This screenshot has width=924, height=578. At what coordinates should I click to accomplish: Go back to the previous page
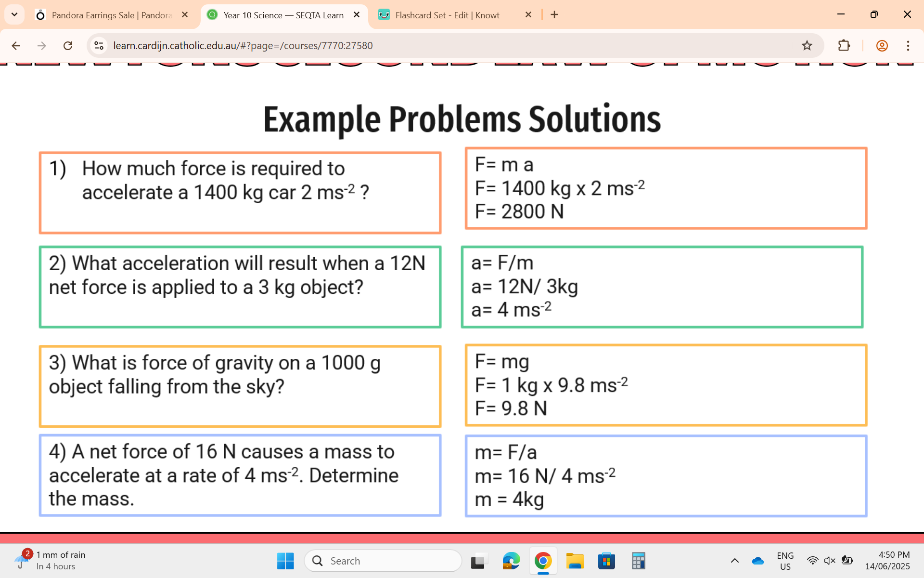click(x=16, y=46)
